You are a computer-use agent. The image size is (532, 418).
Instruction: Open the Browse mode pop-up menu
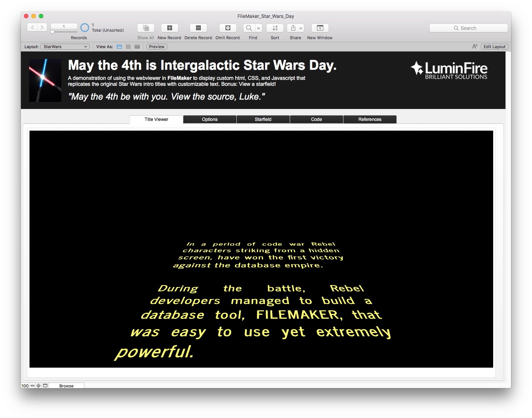[x=66, y=386]
